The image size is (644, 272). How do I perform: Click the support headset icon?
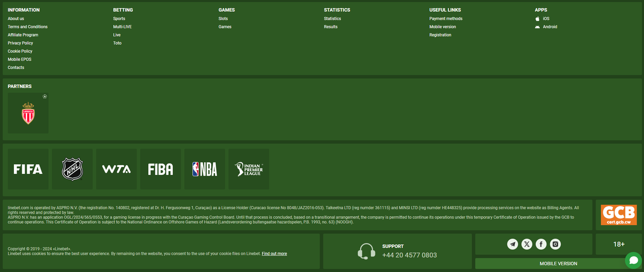pos(367,251)
